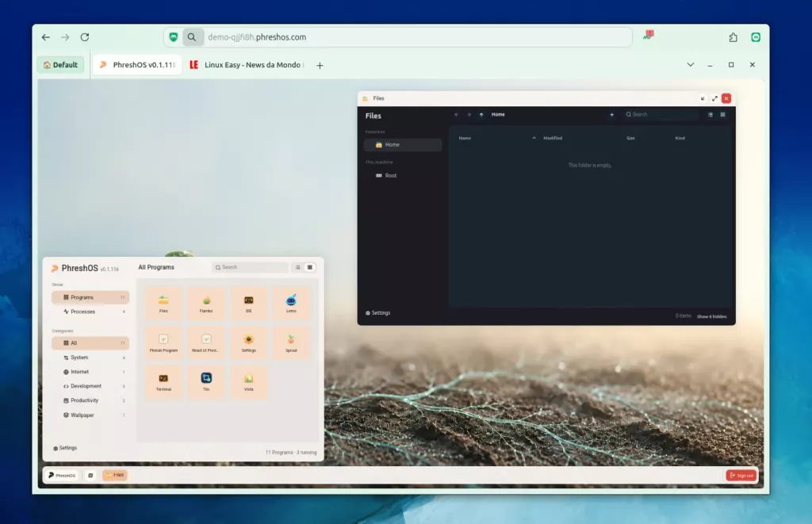The image size is (812, 524).
Task: Focus the Search box in All Programs launcher
Action: tap(250, 267)
